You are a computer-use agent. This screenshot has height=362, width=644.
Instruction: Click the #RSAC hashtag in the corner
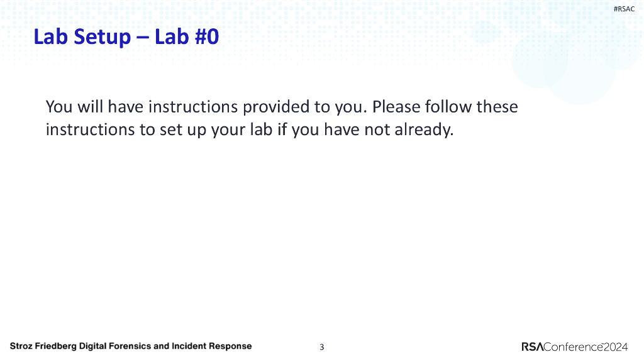click(625, 9)
